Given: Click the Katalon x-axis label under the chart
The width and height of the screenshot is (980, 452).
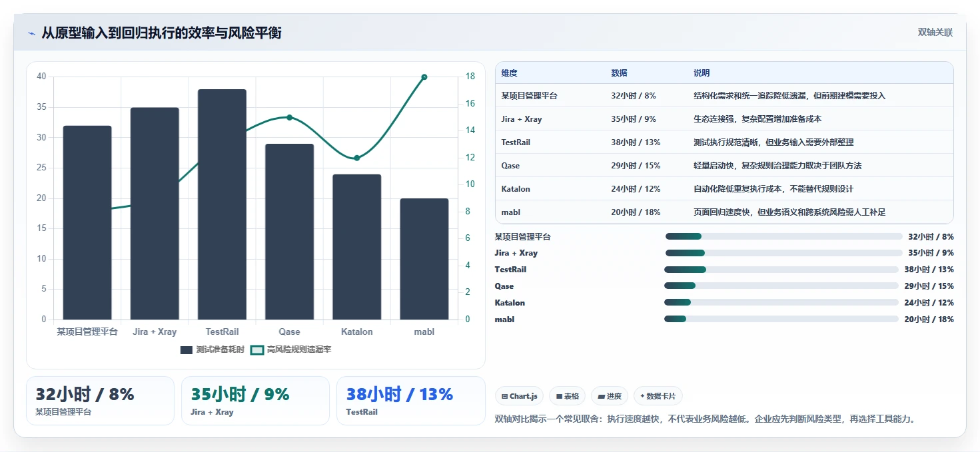Looking at the screenshot, I should [356, 332].
